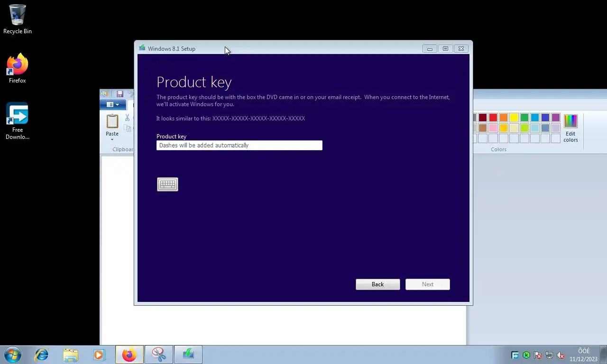The width and height of the screenshot is (607, 364).
Task: Click the 'Product key' heading text
Action: (194, 82)
